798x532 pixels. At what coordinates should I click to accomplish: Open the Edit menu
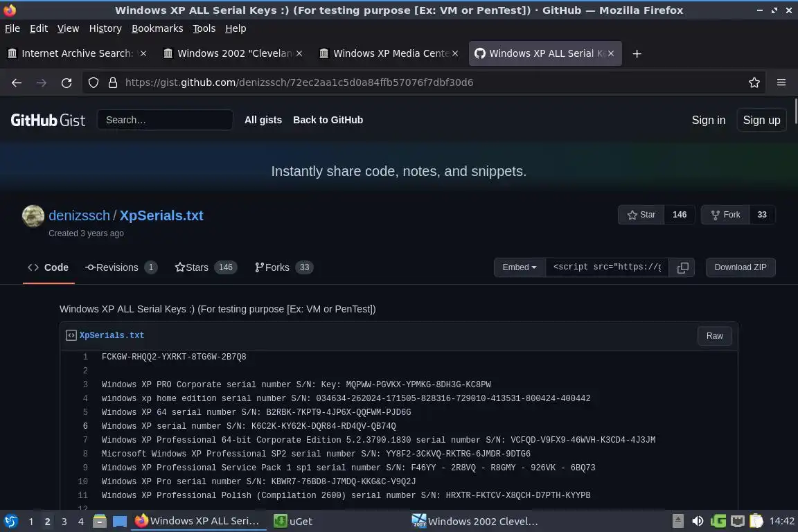(x=39, y=28)
